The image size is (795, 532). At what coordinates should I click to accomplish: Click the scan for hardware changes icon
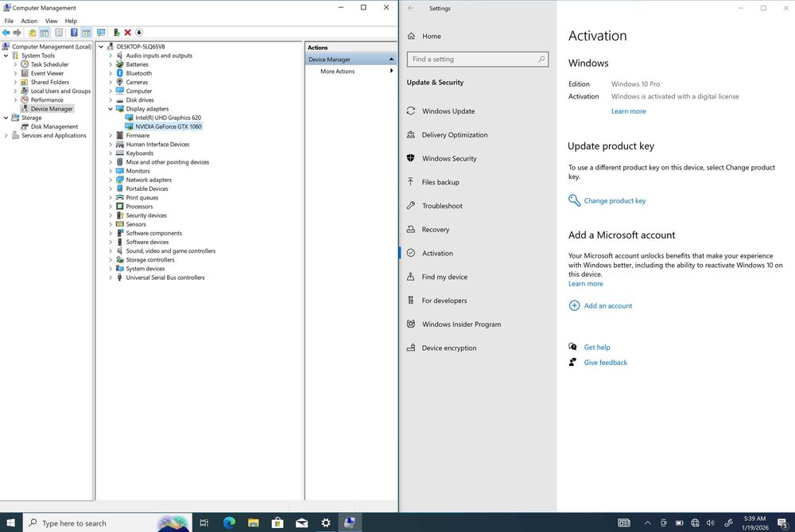(x=101, y=33)
